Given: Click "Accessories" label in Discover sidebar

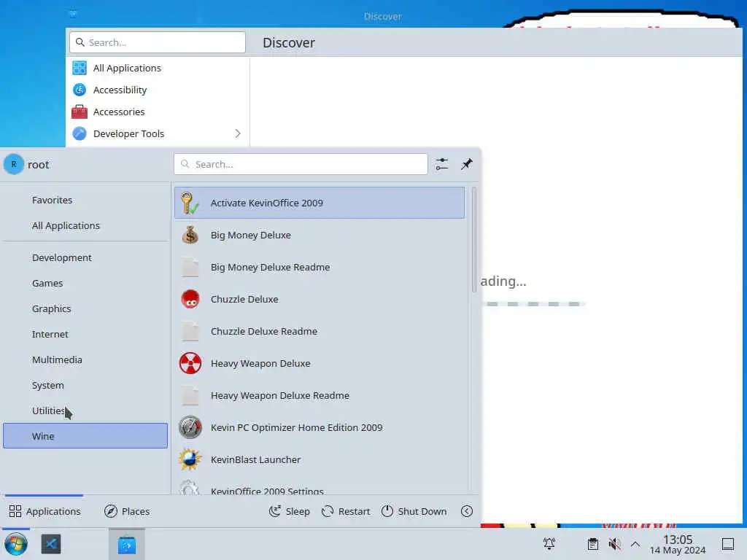Looking at the screenshot, I should [x=119, y=112].
